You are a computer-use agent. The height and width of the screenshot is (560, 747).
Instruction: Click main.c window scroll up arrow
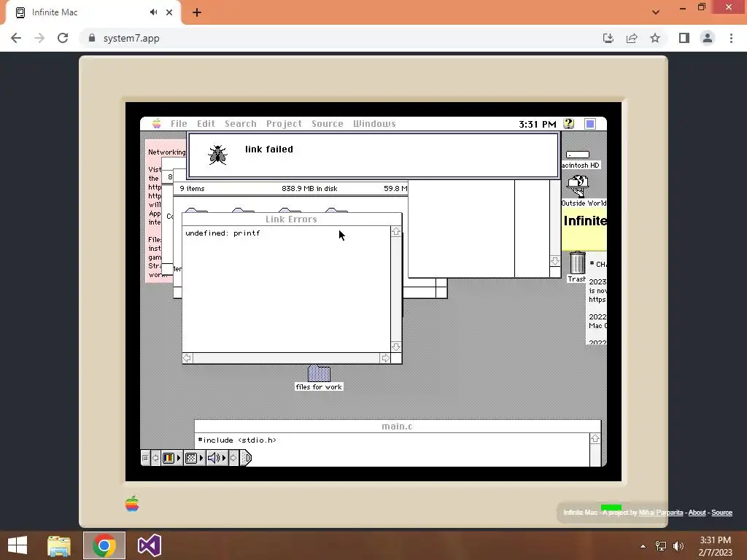595,438
